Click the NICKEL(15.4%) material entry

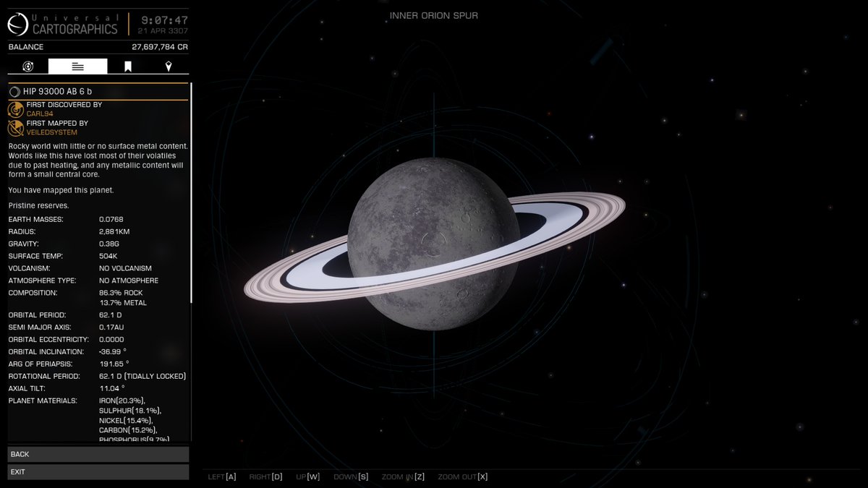coord(126,420)
